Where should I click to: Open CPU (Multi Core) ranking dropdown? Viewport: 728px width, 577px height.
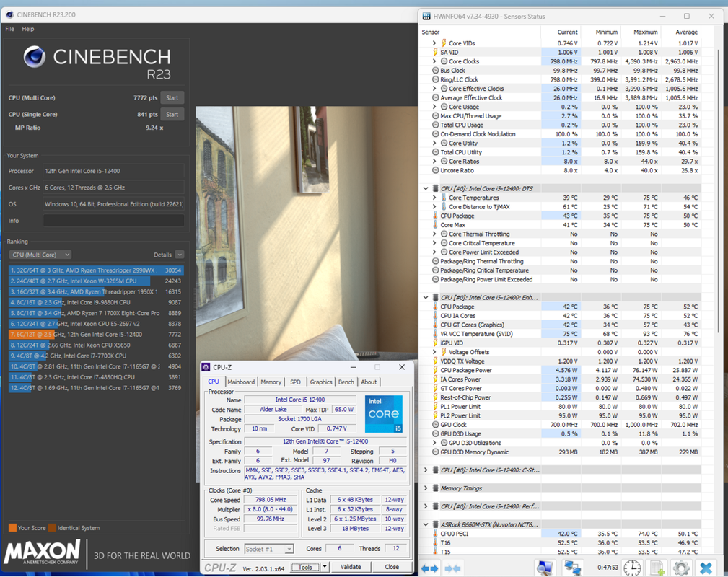coord(40,255)
